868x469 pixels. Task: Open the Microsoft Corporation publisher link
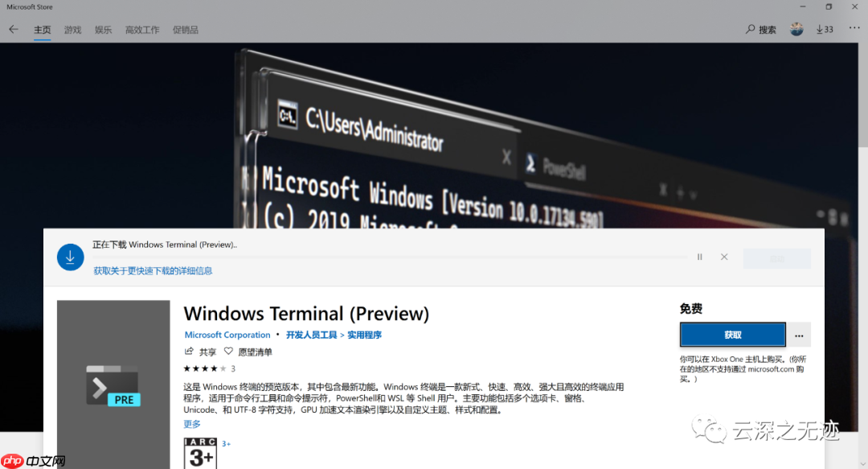[x=227, y=335]
